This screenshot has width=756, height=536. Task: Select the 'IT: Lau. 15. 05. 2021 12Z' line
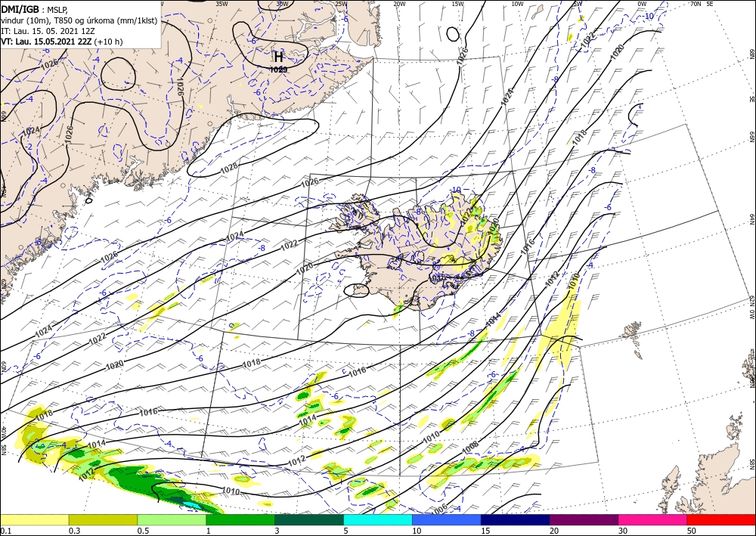tap(48, 31)
